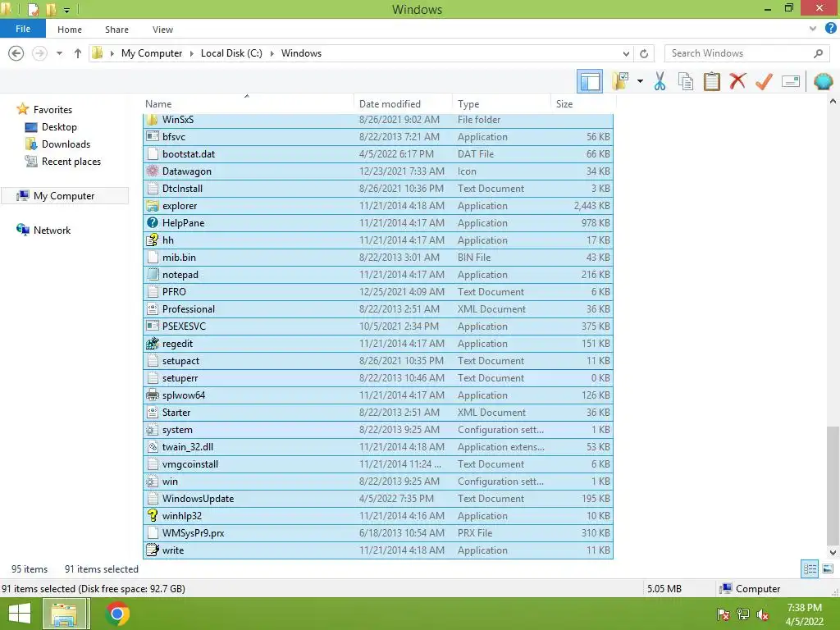Open the Windows Start button

coord(20,614)
